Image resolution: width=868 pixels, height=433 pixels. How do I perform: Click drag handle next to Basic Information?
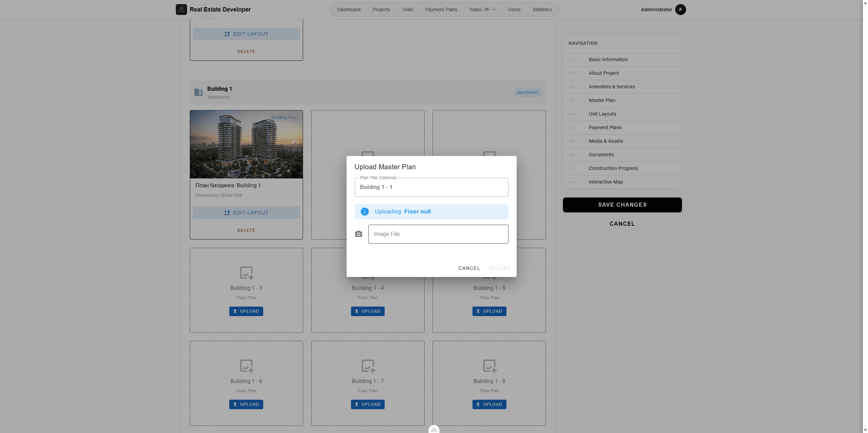click(572, 60)
